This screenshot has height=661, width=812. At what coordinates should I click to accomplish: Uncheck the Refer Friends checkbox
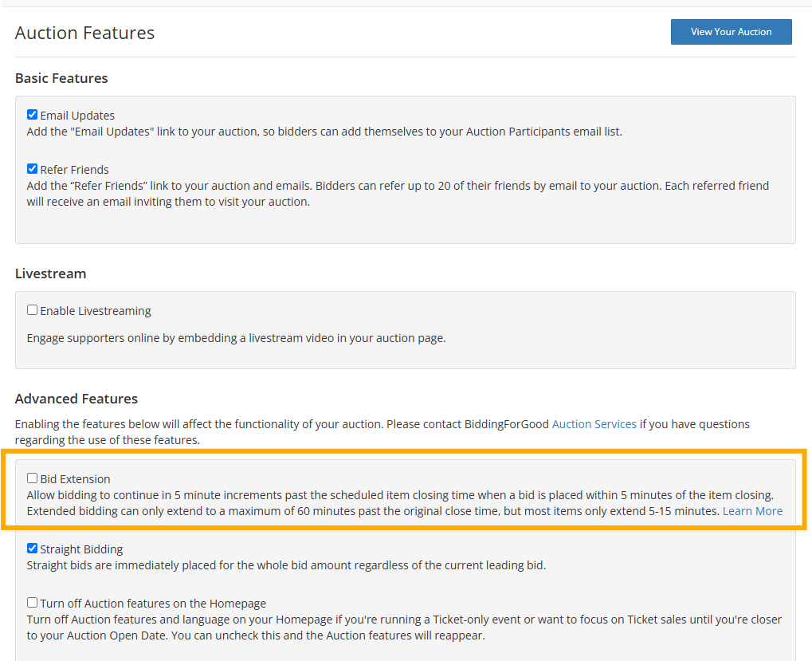pyautogui.click(x=31, y=168)
